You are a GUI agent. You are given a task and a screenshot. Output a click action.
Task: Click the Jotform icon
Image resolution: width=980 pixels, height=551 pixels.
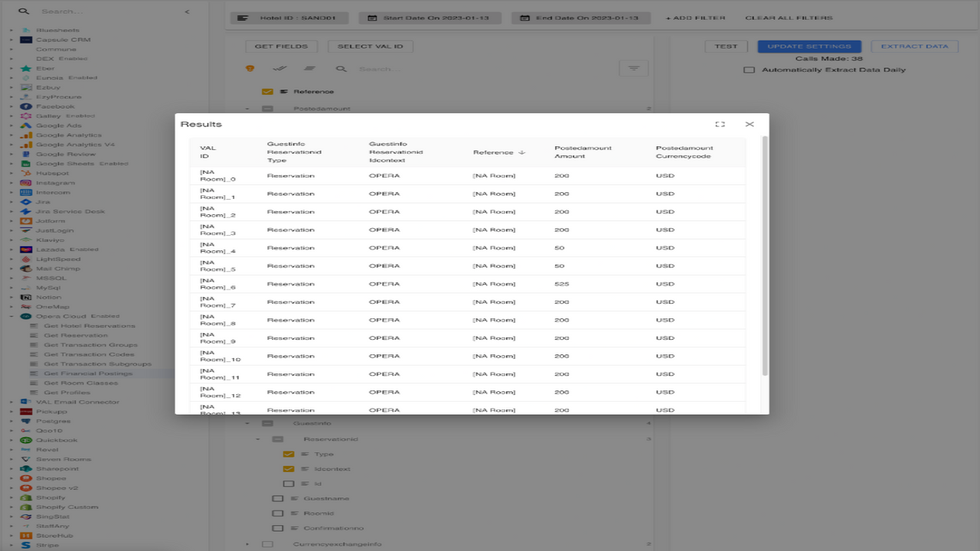pyautogui.click(x=26, y=221)
